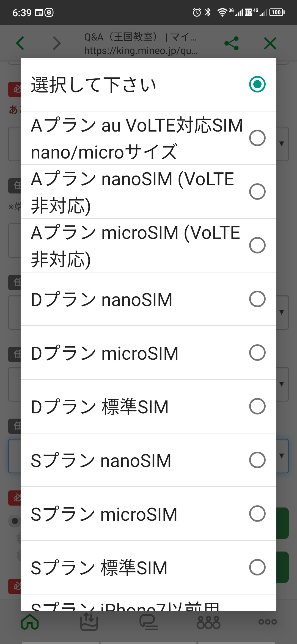This screenshot has width=297, height=644.
Task: Tap the people group icon in bottom bar
Action: click(208, 622)
